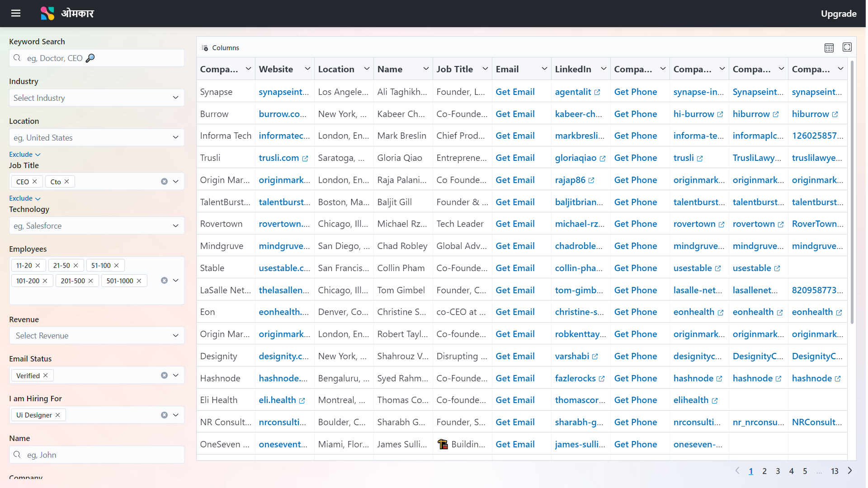Click the Upgrade link
The image size is (868, 488).
click(x=838, y=14)
